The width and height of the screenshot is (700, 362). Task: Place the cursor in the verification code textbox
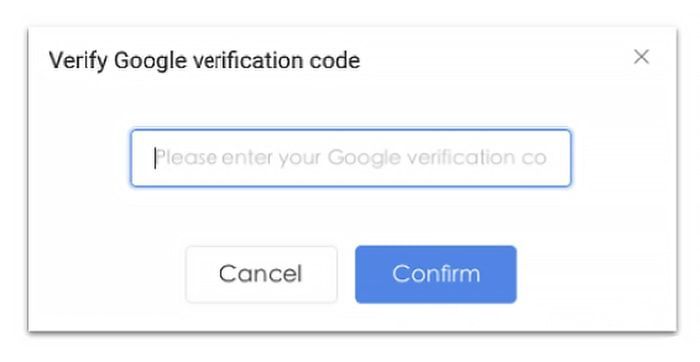point(350,158)
